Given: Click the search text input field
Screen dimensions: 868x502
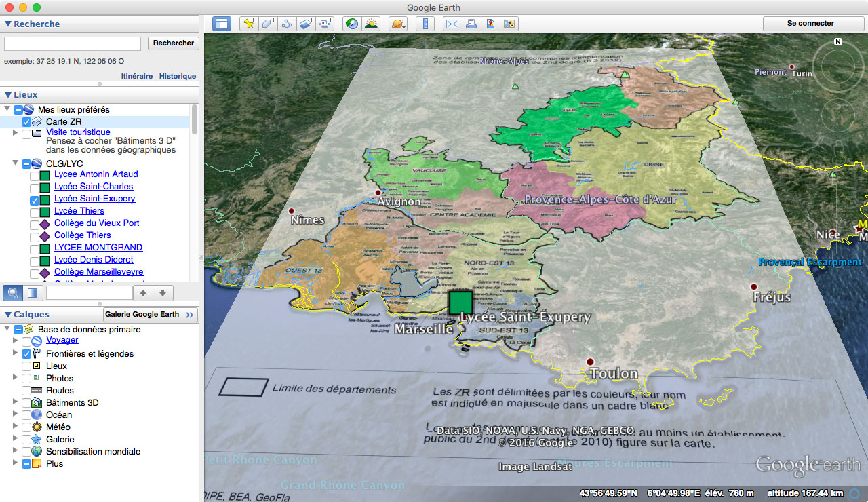Looking at the screenshot, I should (73, 43).
